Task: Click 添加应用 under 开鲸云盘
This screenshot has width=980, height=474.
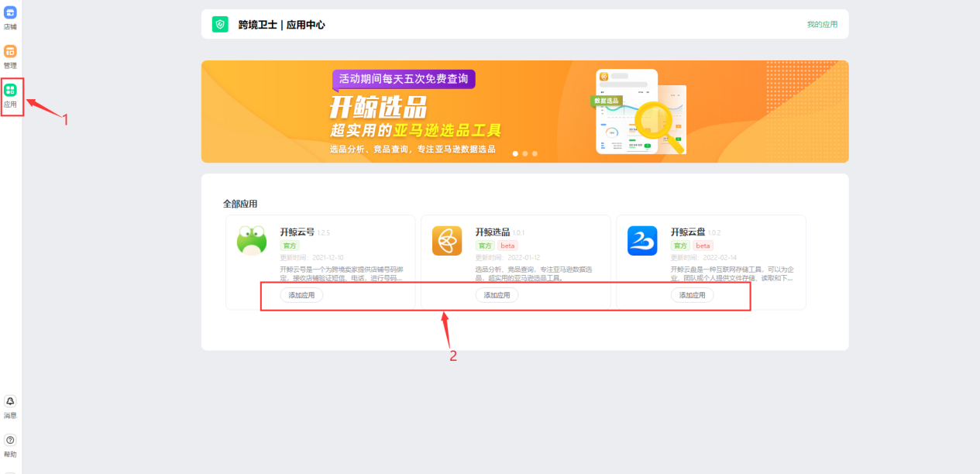Action: pos(692,295)
